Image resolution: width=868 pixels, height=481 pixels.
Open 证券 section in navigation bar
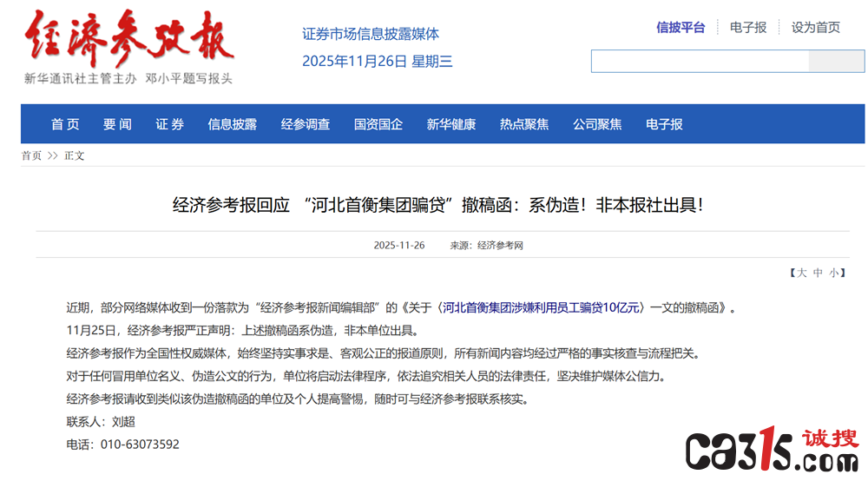(169, 124)
